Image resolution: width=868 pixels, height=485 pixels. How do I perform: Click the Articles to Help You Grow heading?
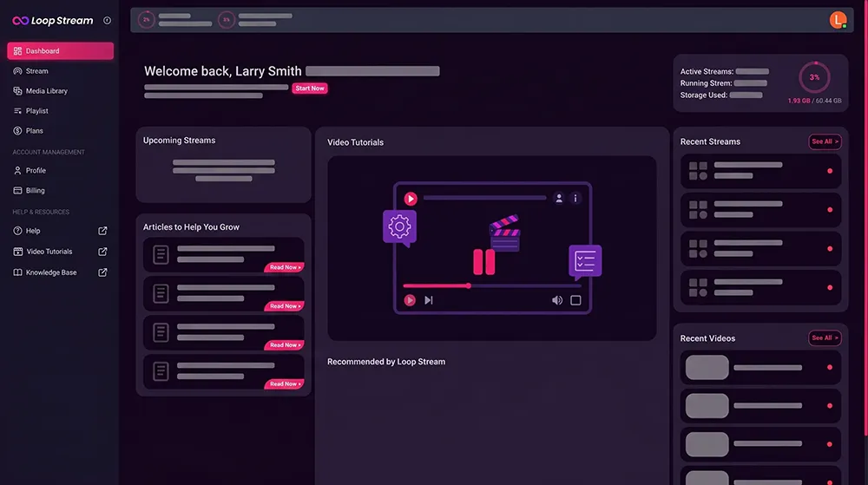191,227
